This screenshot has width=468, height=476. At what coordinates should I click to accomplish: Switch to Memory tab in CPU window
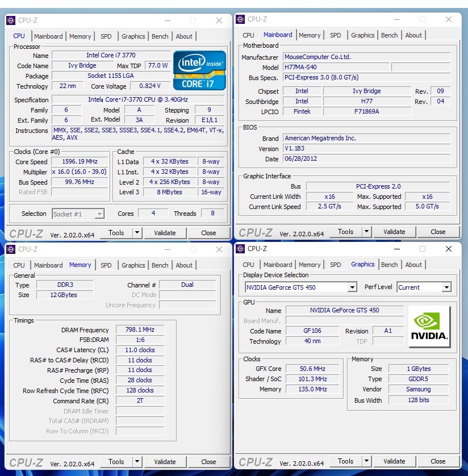tap(80, 36)
